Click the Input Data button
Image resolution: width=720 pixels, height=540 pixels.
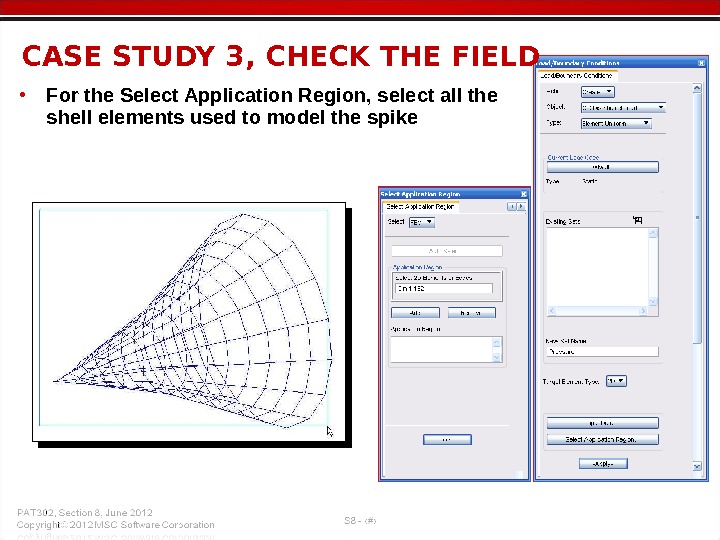(x=602, y=423)
